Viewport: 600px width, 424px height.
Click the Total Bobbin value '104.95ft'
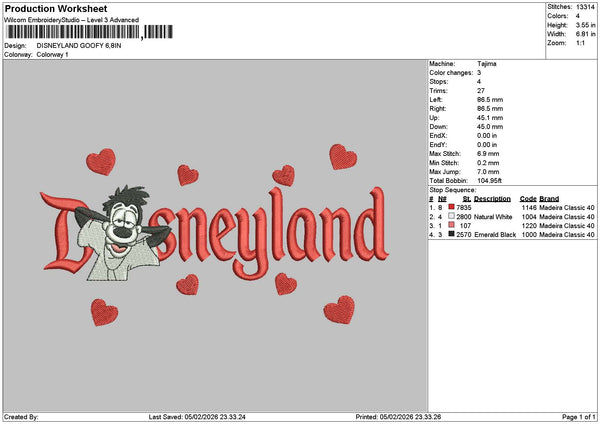coord(489,181)
